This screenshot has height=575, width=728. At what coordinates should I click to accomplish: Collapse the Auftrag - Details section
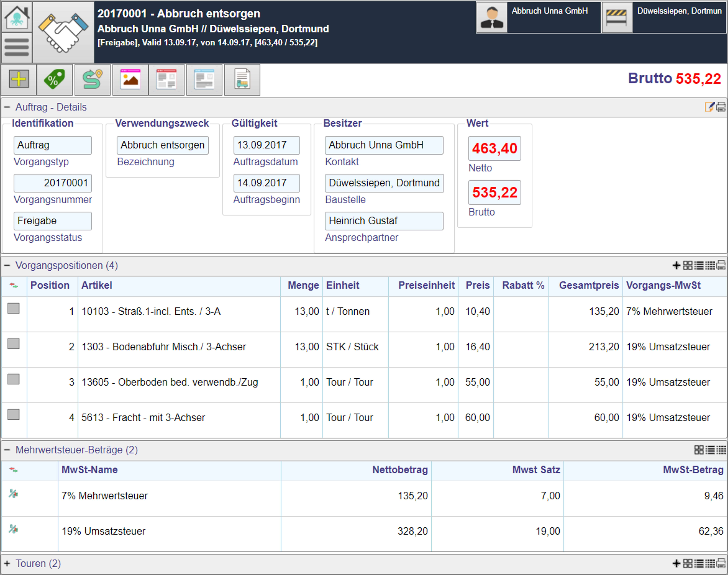(7, 107)
